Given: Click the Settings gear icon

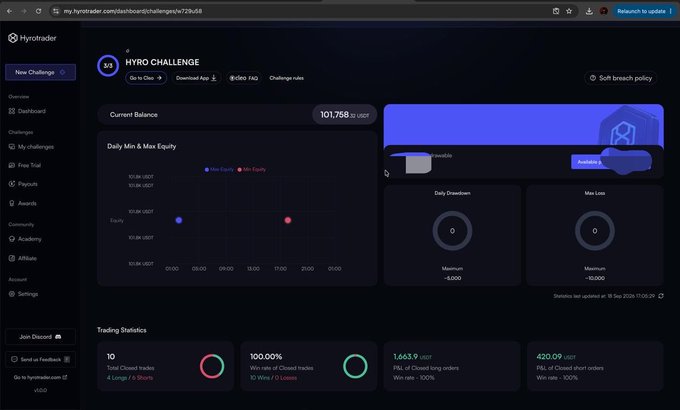Looking at the screenshot, I should coord(12,294).
